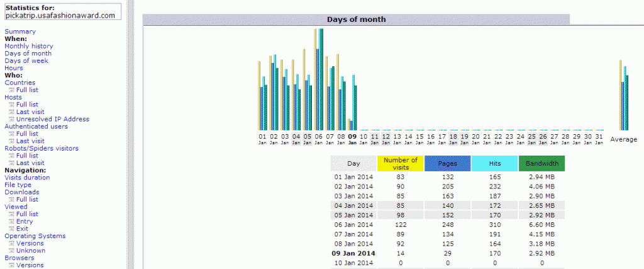The width and height of the screenshot is (644, 269).
Task: Click the list icon beside Countries Full list
Action: coord(11,90)
